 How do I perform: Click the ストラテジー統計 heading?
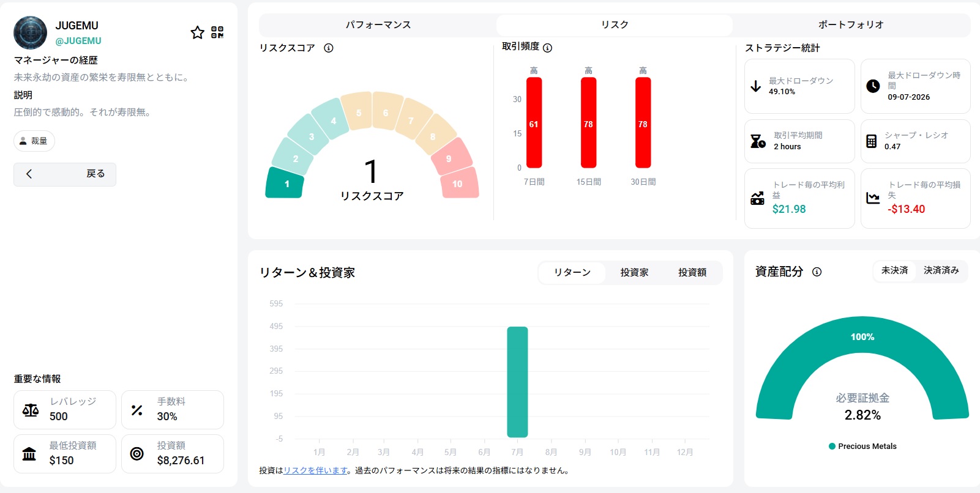782,48
